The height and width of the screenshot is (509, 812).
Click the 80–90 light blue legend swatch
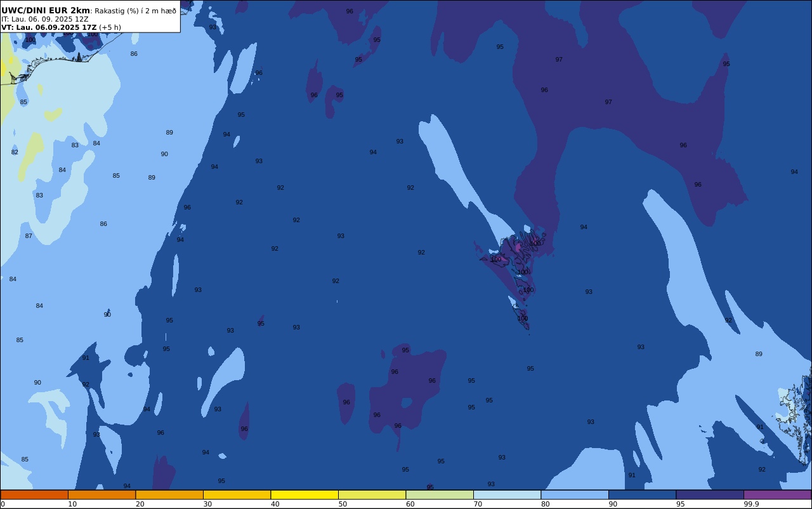click(575, 494)
